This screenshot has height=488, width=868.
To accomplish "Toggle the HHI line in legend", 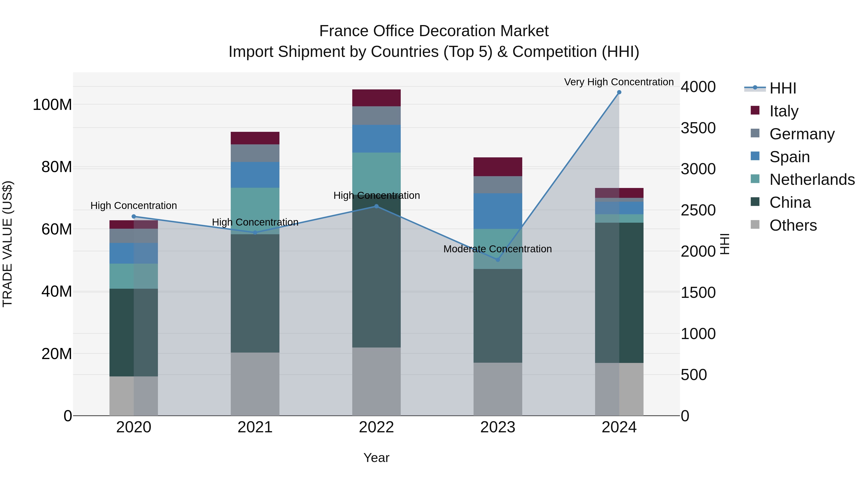I will 770,88.
